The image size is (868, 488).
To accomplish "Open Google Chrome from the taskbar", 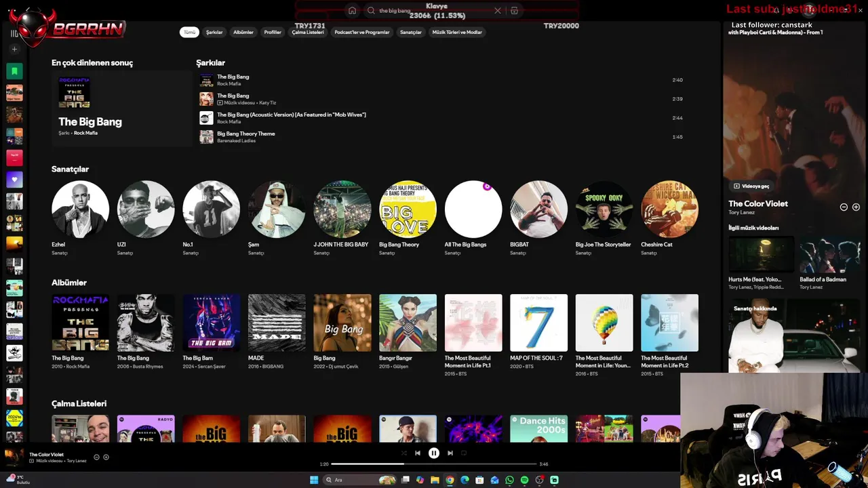I will (x=450, y=480).
